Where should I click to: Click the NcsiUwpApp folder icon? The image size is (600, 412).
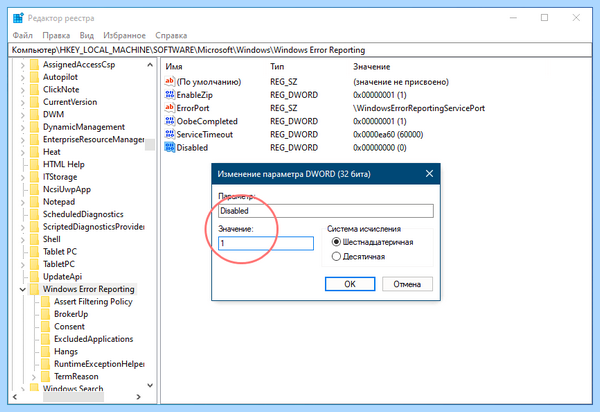(34, 189)
